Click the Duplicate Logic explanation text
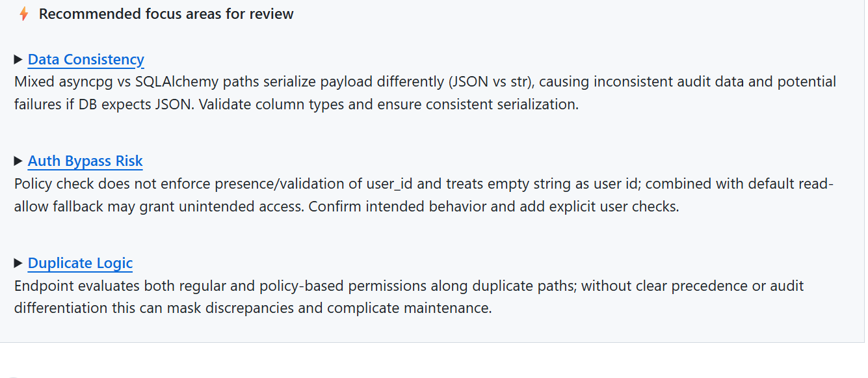 [x=408, y=297]
